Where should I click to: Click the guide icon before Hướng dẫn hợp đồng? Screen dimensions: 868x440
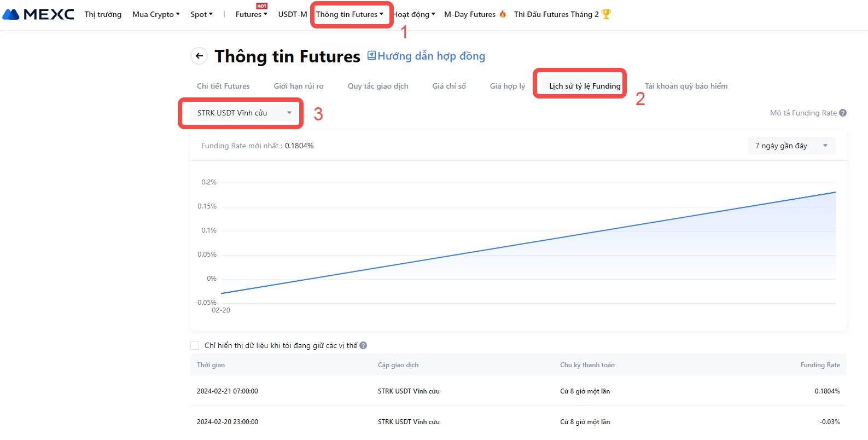coord(371,55)
